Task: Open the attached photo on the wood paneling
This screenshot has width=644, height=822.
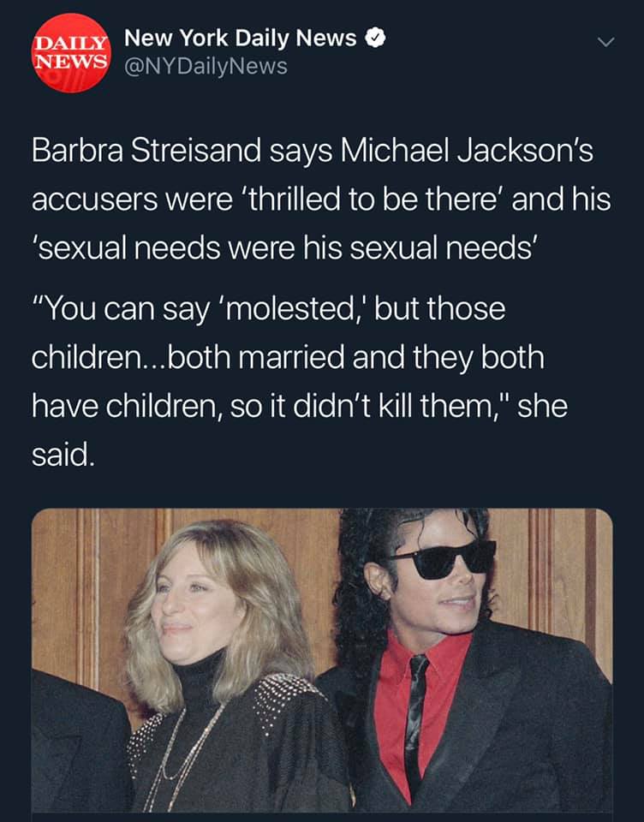Action: [x=322, y=660]
